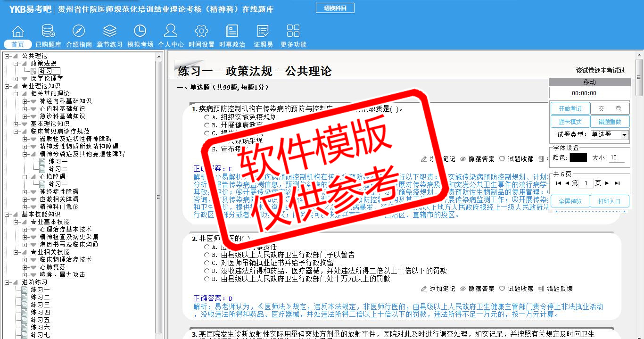Select 练习二 under 精神分裂症及其他妄想性障碍

pos(58,169)
